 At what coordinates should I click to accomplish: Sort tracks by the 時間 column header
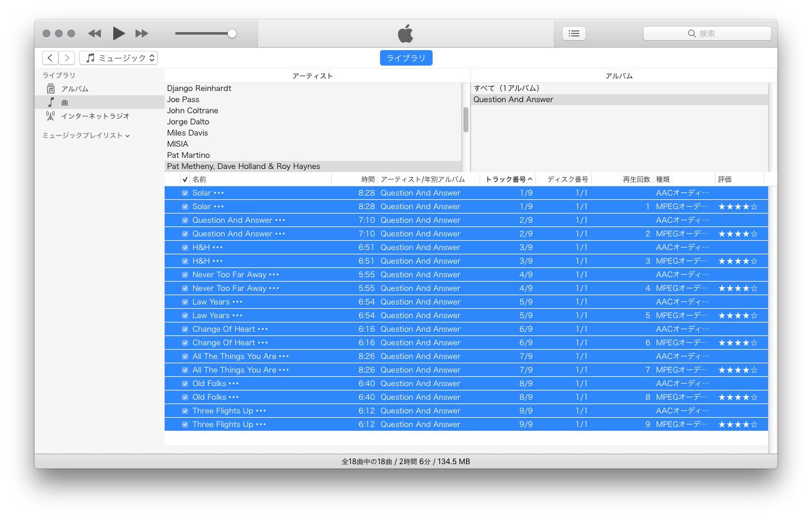pyautogui.click(x=355, y=179)
